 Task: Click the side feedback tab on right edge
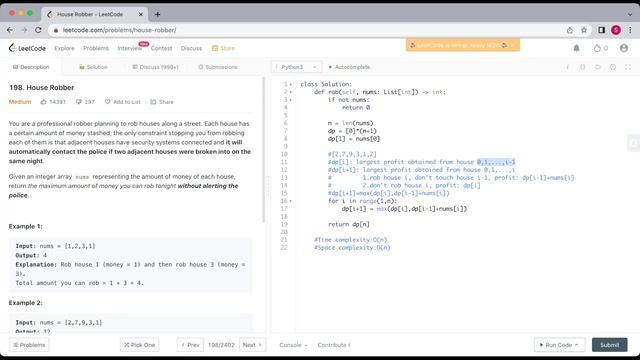(x=634, y=143)
